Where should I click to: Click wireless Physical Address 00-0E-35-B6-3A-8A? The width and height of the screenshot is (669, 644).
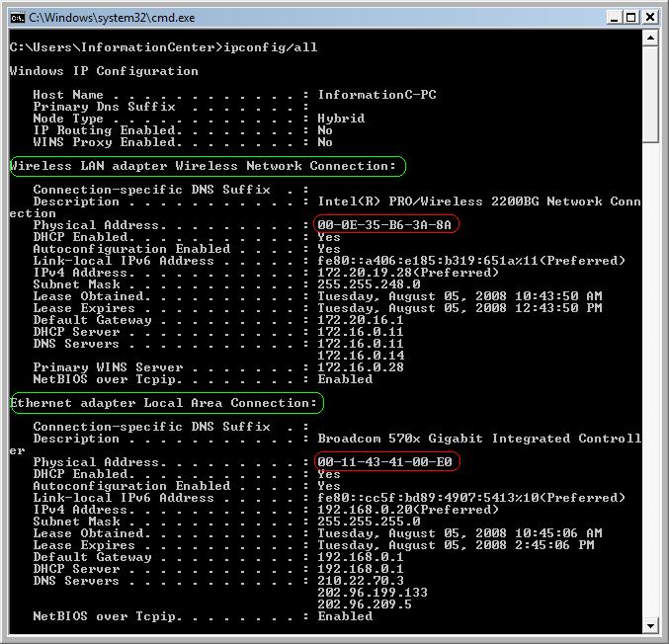pyautogui.click(x=386, y=225)
